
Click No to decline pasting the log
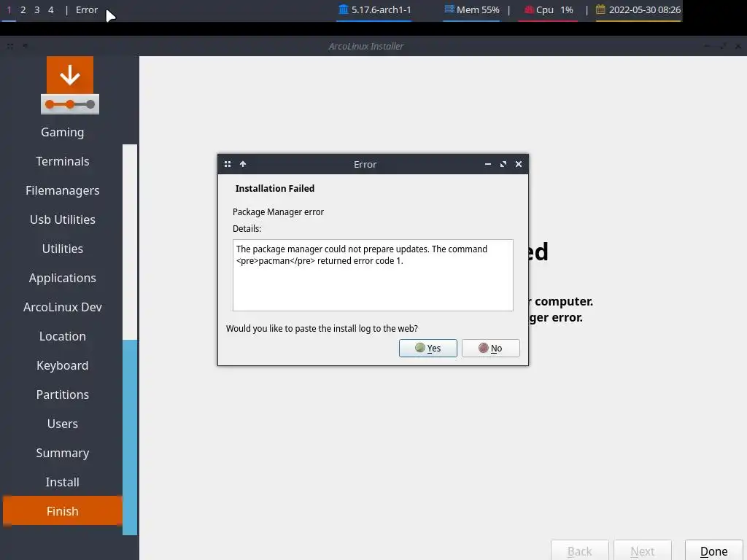pos(490,348)
